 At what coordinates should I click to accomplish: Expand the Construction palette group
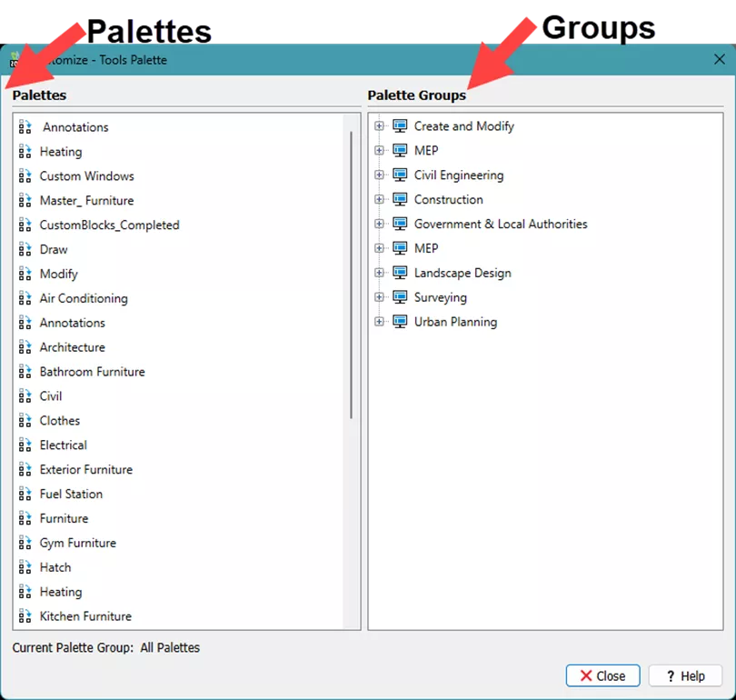(x=380, y=200)
